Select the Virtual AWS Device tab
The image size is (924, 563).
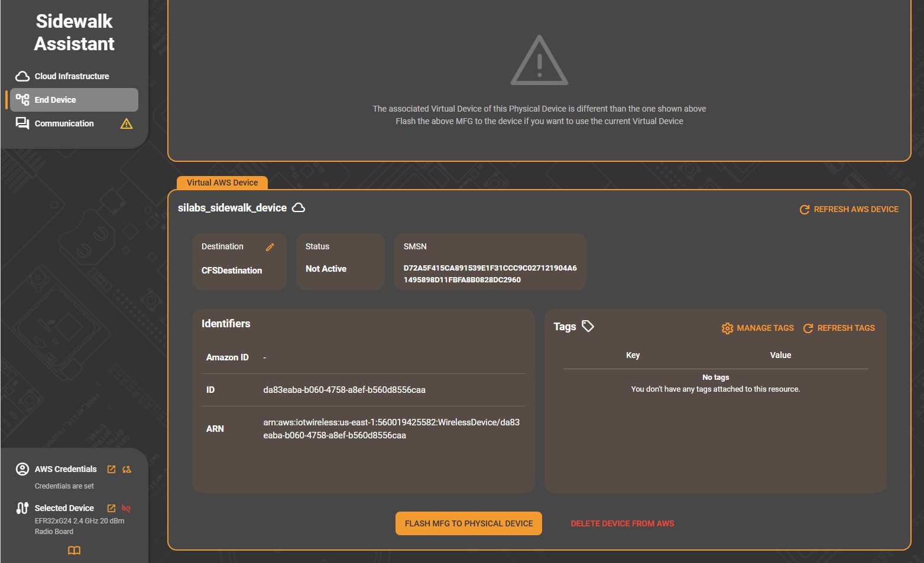(222, 183)
